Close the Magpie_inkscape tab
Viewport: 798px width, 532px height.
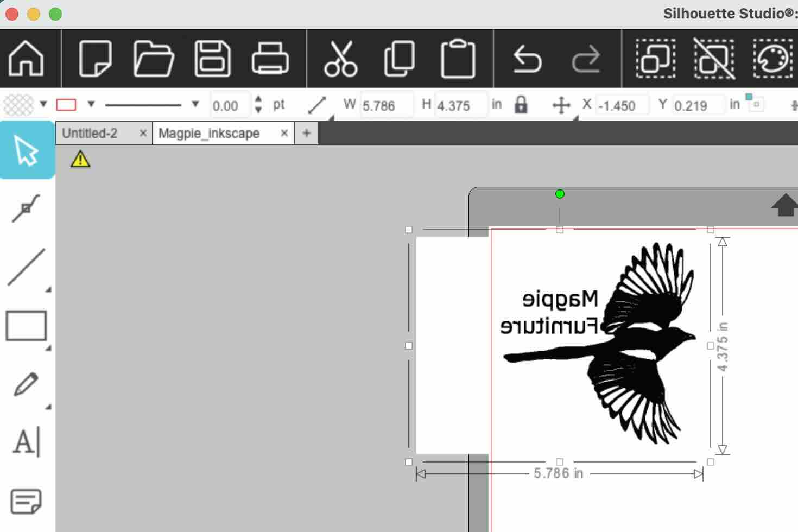coord(284,133)
